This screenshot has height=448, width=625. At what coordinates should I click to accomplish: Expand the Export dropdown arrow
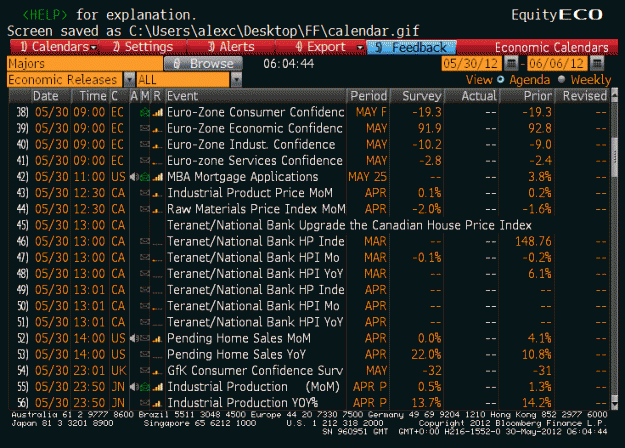[x=360, y=48]
